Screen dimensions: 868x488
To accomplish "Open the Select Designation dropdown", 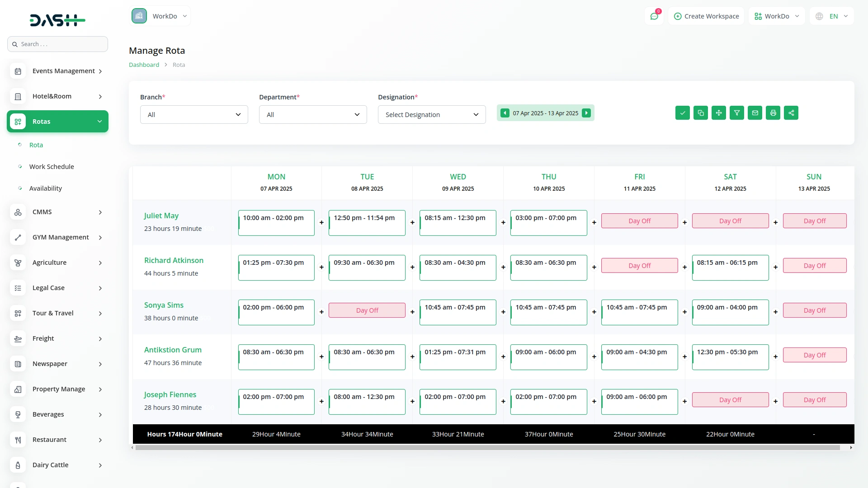I will (x=432, y=115).
